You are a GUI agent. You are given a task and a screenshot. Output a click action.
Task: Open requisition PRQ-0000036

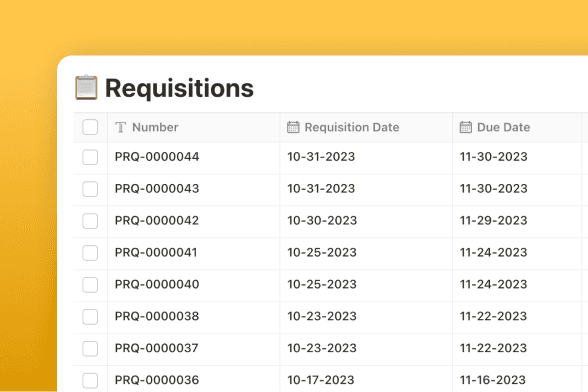(157, 380)
